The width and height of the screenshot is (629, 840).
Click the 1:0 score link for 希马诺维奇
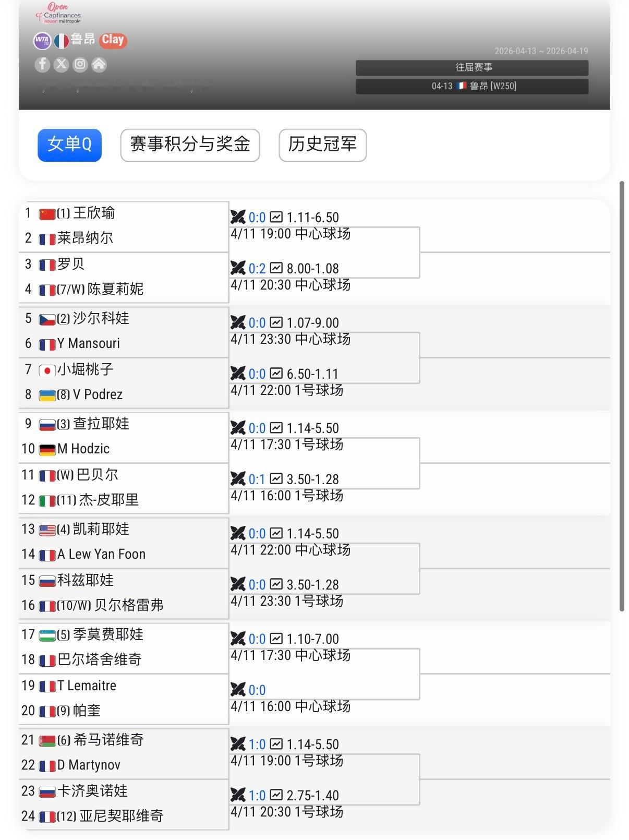(257, 745)
